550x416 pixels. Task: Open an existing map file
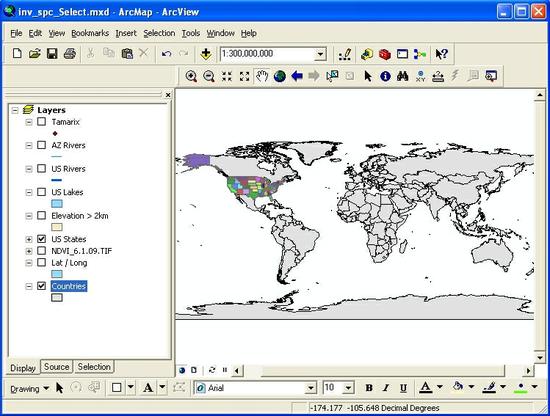click(x=35, y=54)
